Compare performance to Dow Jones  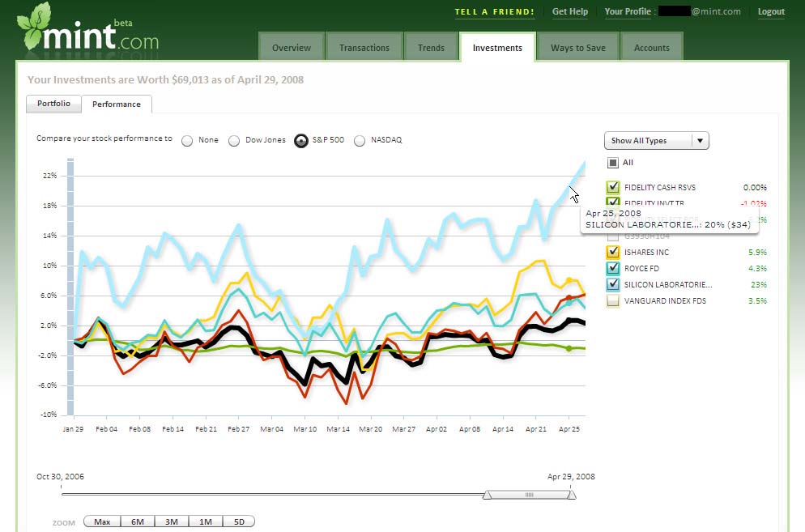[234, 140]
